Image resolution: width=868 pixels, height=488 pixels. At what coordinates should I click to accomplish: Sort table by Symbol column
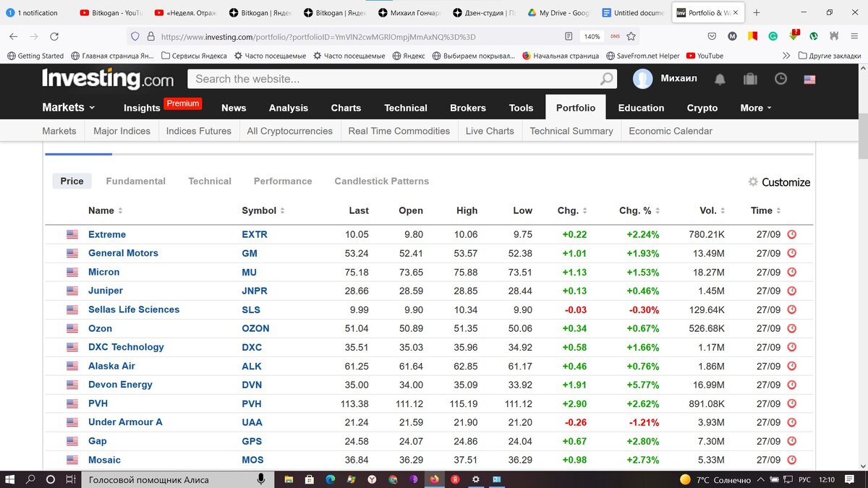pyautogui.click(x=262, y=210)
